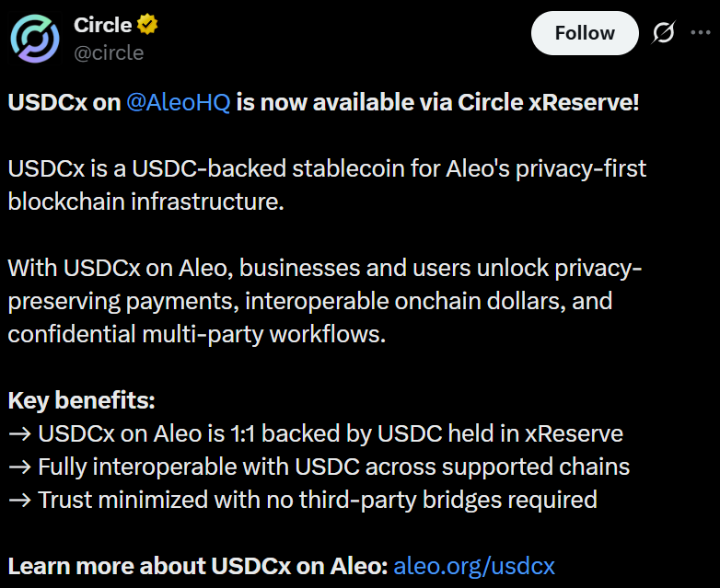Open the @AleoHQ mention

178,102
